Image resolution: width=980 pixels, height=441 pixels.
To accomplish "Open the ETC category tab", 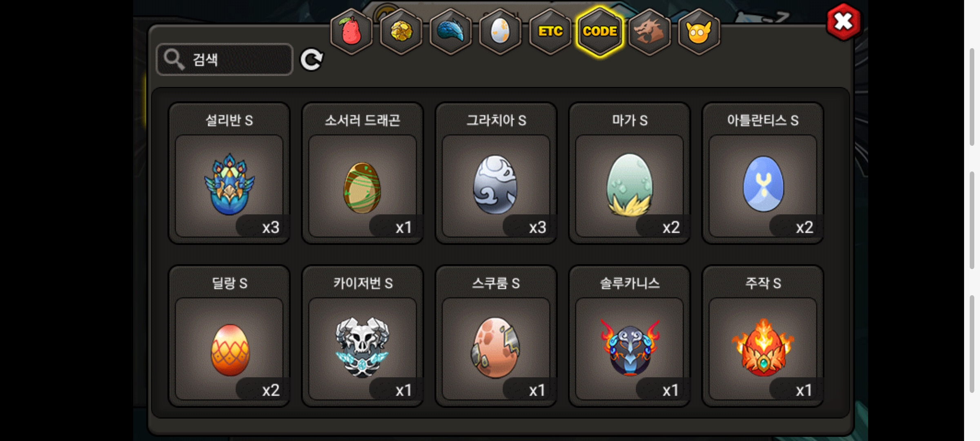I will coord(550,31).
